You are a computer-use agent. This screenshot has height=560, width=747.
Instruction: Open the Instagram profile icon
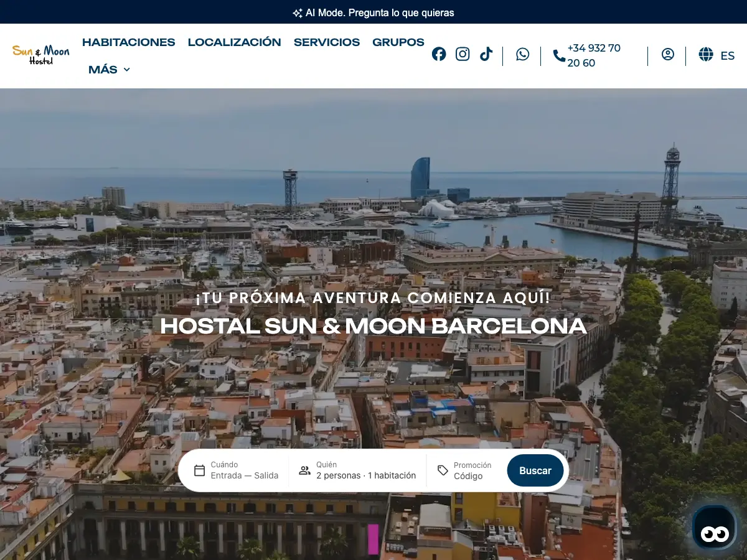pos(463,54)
